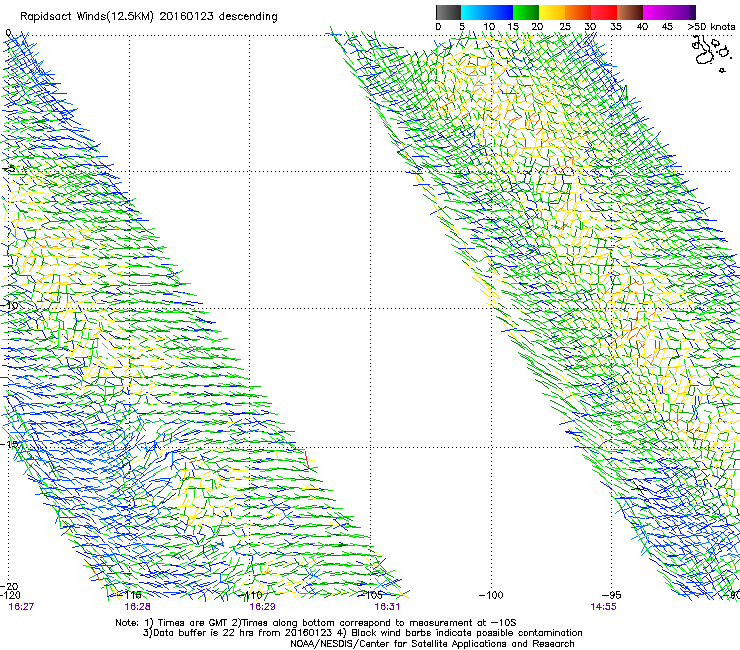Click the purple time label '16:27'
This screenshot has height=650, width=740.
click(21, 607)
